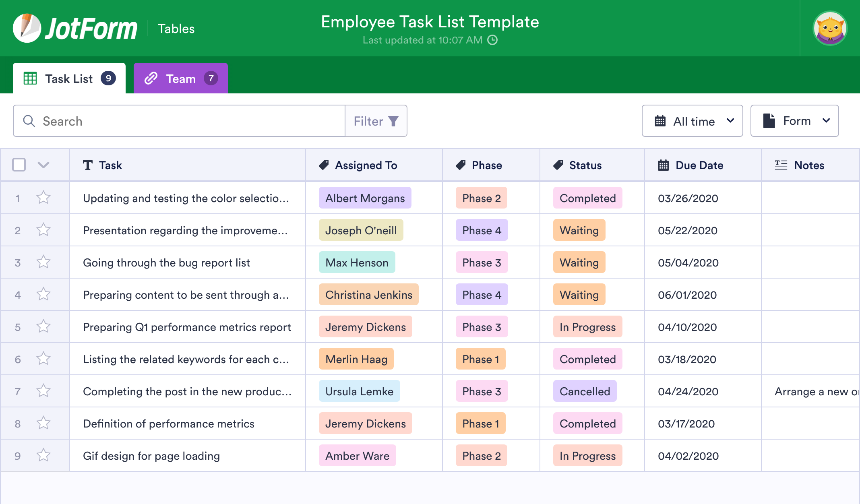Click the Team linked records icon
The height and width of the screenshot is (504, 860).
pyautogui.click(x=152, y=78)
